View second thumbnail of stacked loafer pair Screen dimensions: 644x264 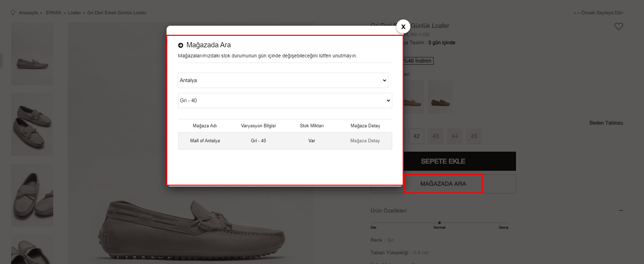32,125
